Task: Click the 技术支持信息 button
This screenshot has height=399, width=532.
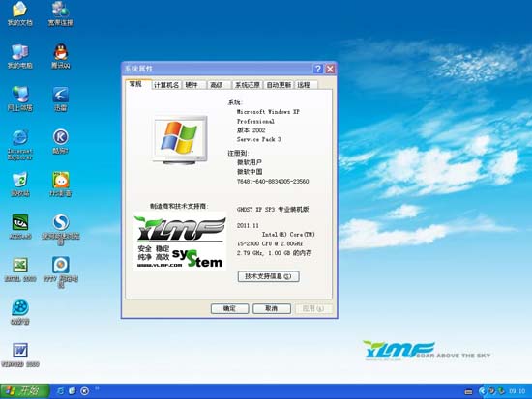Action: coord(268,276)
